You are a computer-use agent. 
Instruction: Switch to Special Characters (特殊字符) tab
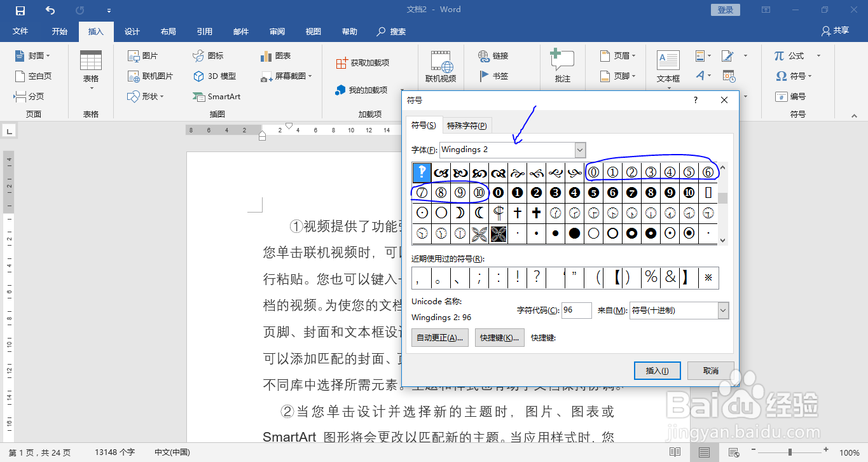(467, 126)
